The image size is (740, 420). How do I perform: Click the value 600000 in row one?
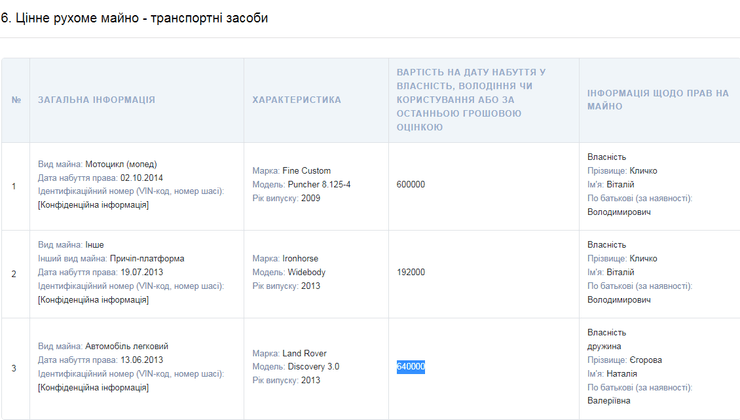tap(411, 184)
